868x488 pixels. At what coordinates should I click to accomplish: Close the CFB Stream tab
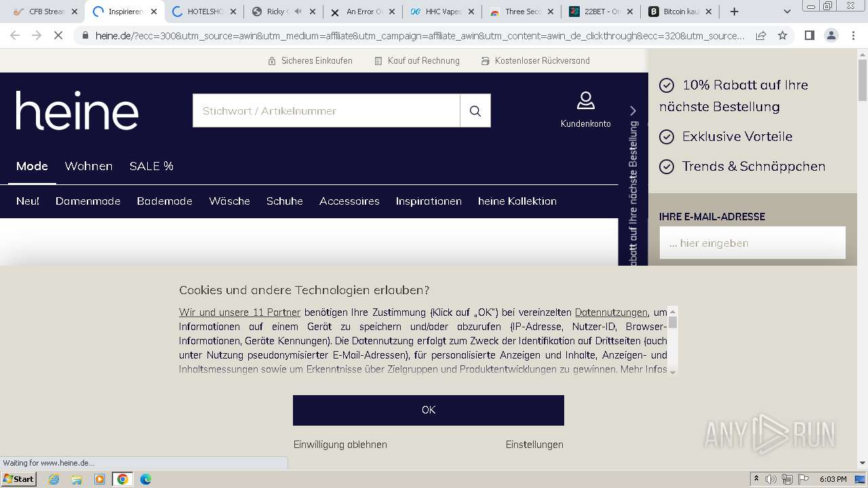[75, 12]
